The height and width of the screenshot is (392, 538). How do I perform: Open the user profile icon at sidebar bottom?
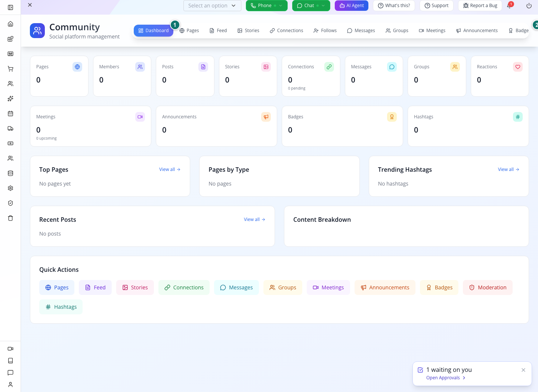pyautogui.click(x=10, y=385)
